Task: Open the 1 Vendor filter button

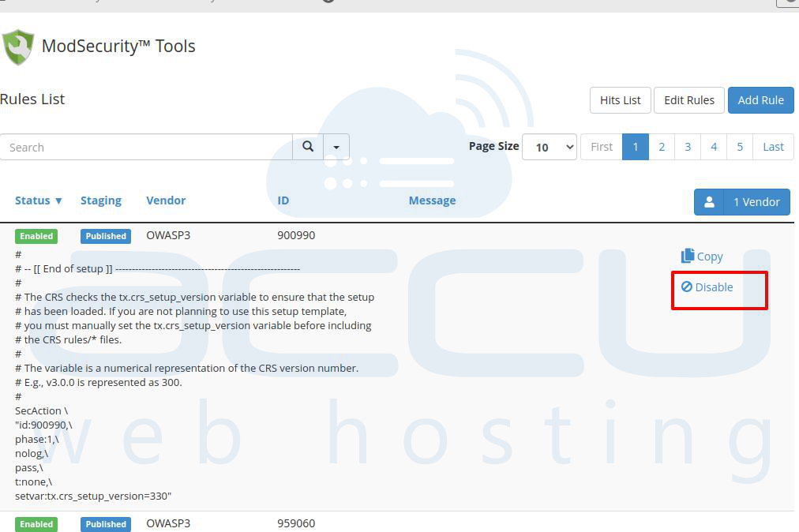Action: pyautogui.click(x=742, y=202)
